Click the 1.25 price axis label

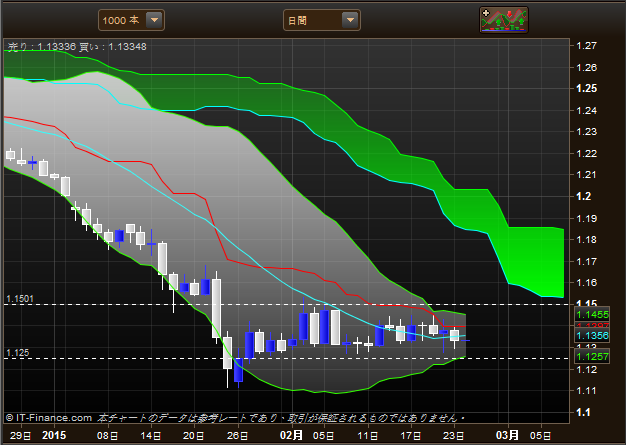click(x=587, y=89)
